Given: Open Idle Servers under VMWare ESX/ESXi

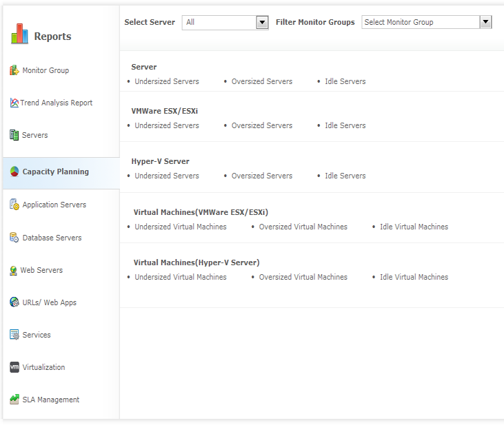Looking at the screenshot, I should click(x=345, y=125).
